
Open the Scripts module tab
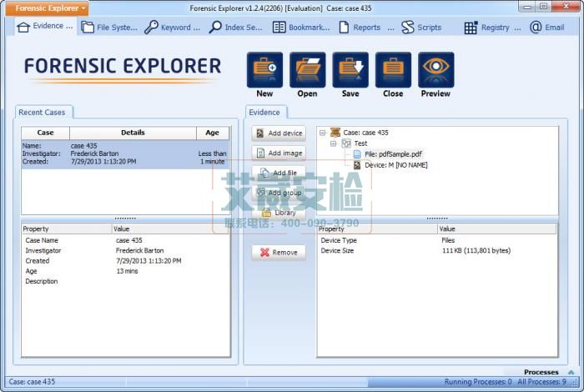(421, 28)
